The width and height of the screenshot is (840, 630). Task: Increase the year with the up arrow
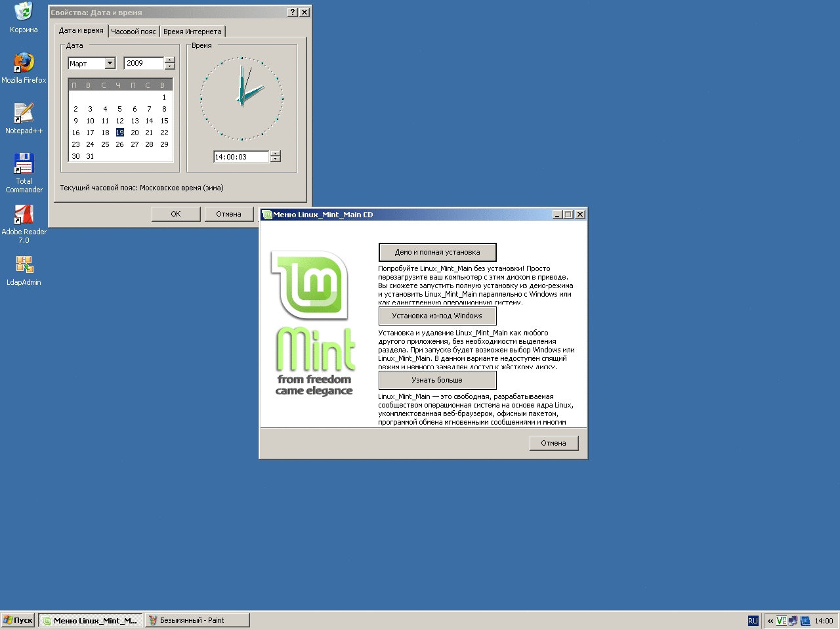[x=170, y=60]
